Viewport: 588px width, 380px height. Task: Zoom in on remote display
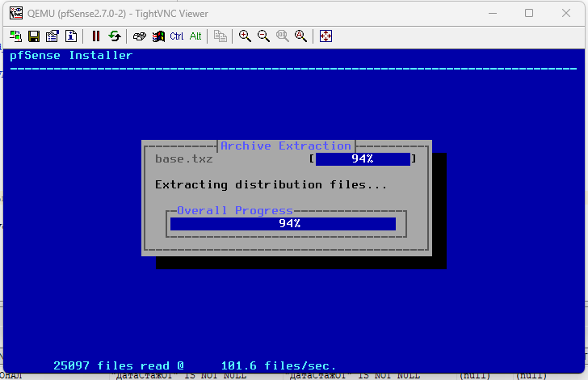pos(245,36)
